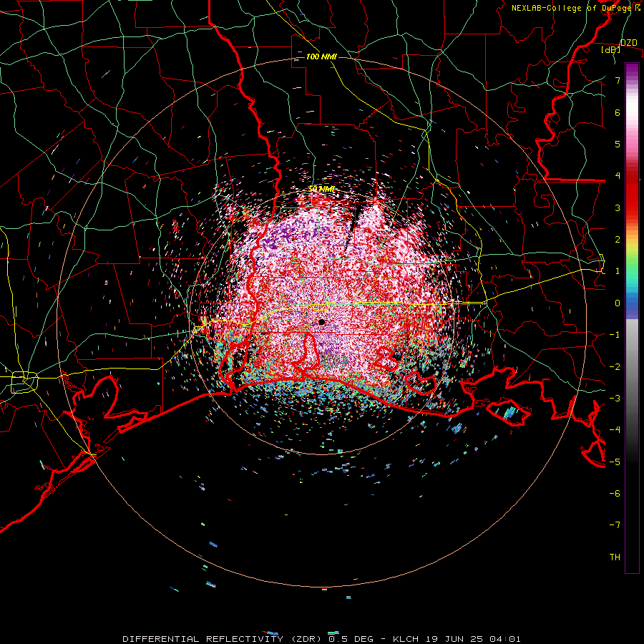644x644 pixels.
Task: Click the 6 value on the color scale
Action: (x=618, y=112)
